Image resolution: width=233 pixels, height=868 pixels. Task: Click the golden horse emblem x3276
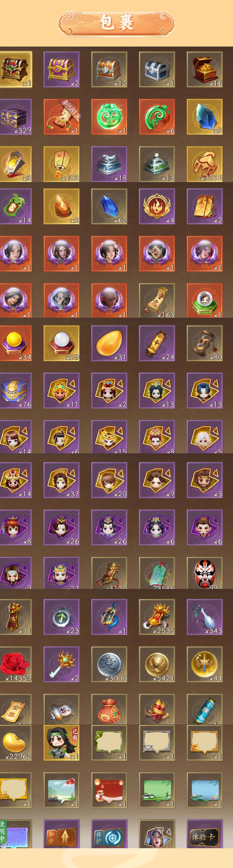pyautogui.click(x=205, y=164)
